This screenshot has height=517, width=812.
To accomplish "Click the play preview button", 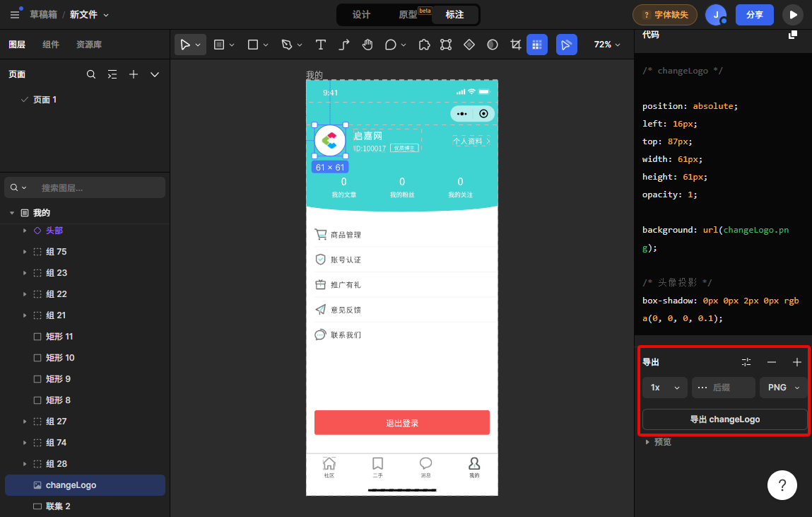I will point(793,15).
